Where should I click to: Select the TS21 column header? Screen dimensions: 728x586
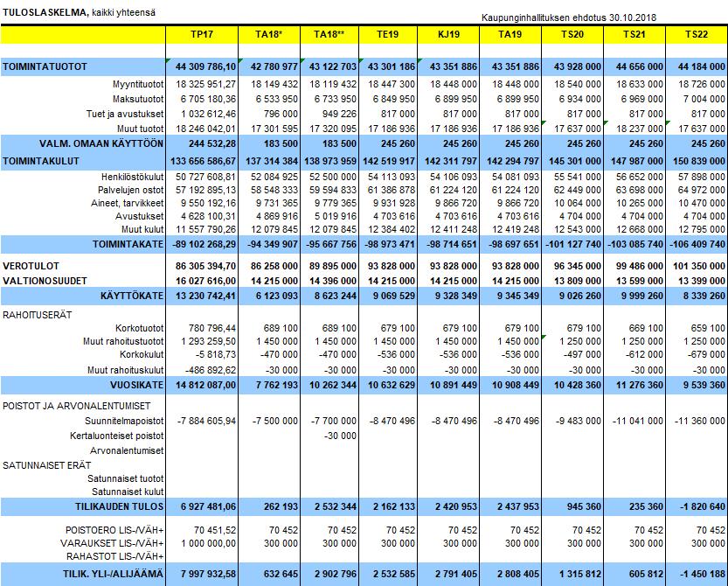(634, 34)
